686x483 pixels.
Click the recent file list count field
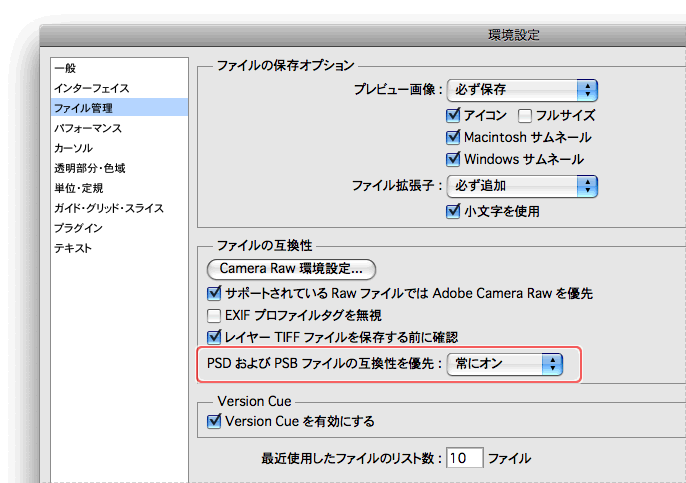(465, 458)
